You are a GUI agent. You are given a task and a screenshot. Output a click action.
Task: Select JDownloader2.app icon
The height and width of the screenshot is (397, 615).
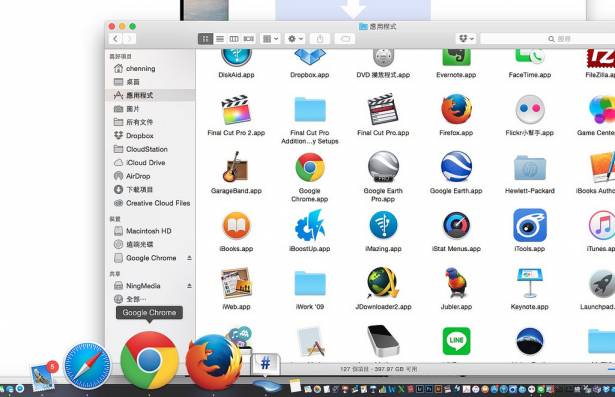coord(383,283)
